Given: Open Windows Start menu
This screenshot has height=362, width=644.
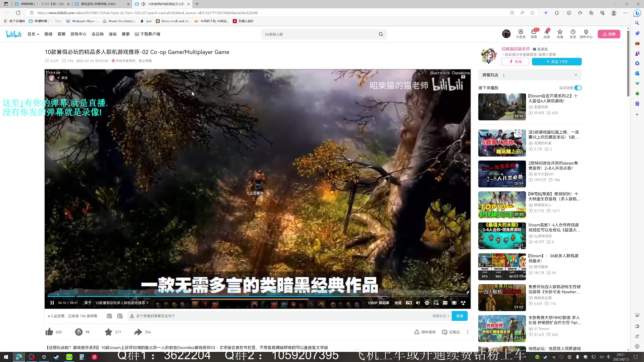Looking at the screenshot, I should 6,357.
